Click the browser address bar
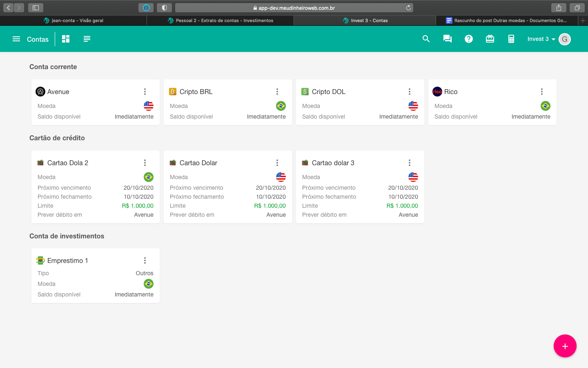Screen dimensions: 588x368 [294, 8]
